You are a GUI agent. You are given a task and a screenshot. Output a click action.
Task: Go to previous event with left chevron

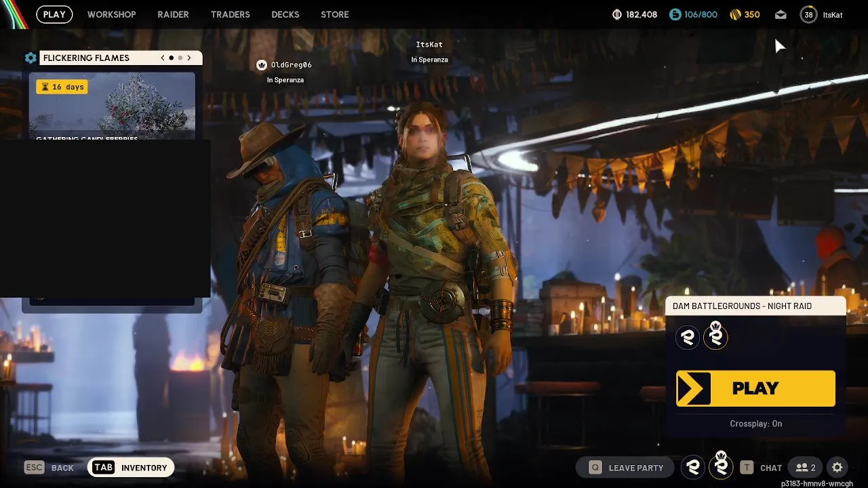pos(163,58)
